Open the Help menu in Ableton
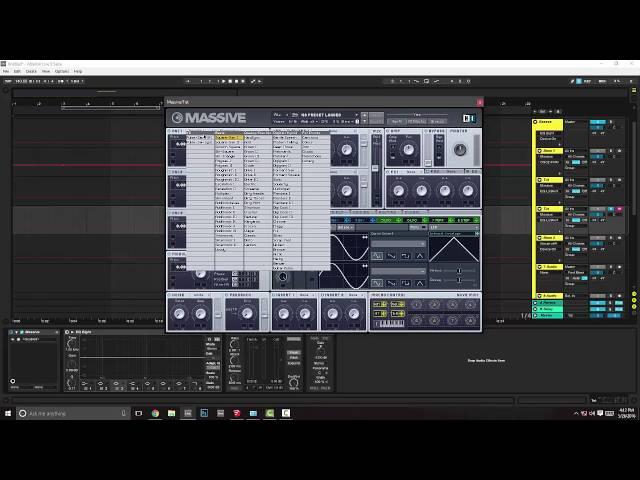 (x=78, y=71)
